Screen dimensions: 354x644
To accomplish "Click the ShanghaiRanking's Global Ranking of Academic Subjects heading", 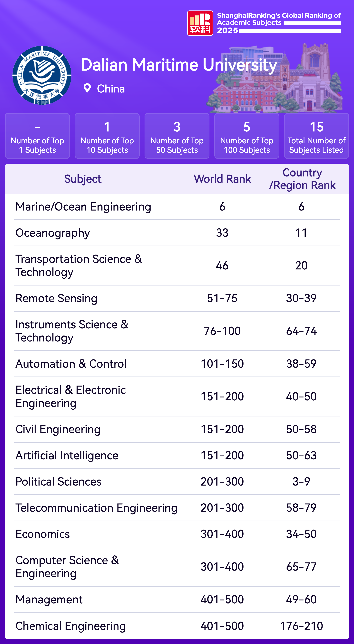I will point(278,19).
